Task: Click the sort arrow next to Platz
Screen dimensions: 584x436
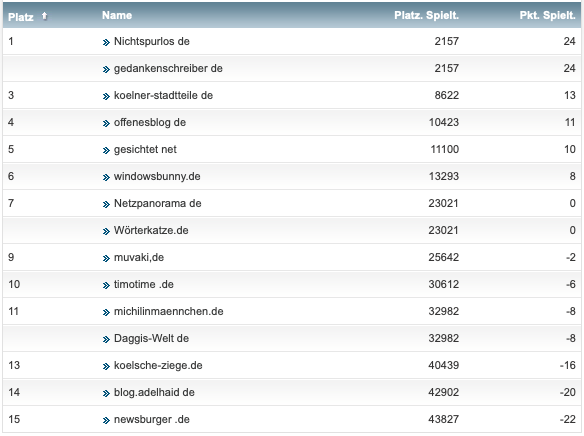Action: point(44,16)
